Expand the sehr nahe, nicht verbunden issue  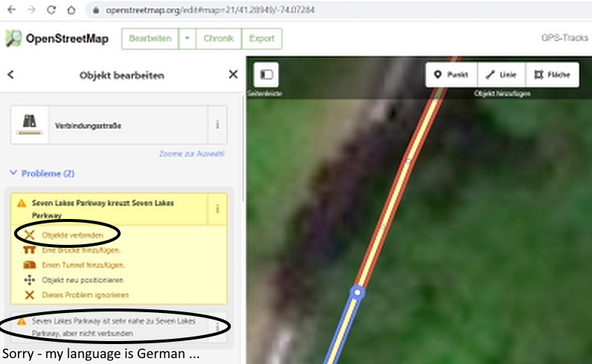click(x=109, y=327)
